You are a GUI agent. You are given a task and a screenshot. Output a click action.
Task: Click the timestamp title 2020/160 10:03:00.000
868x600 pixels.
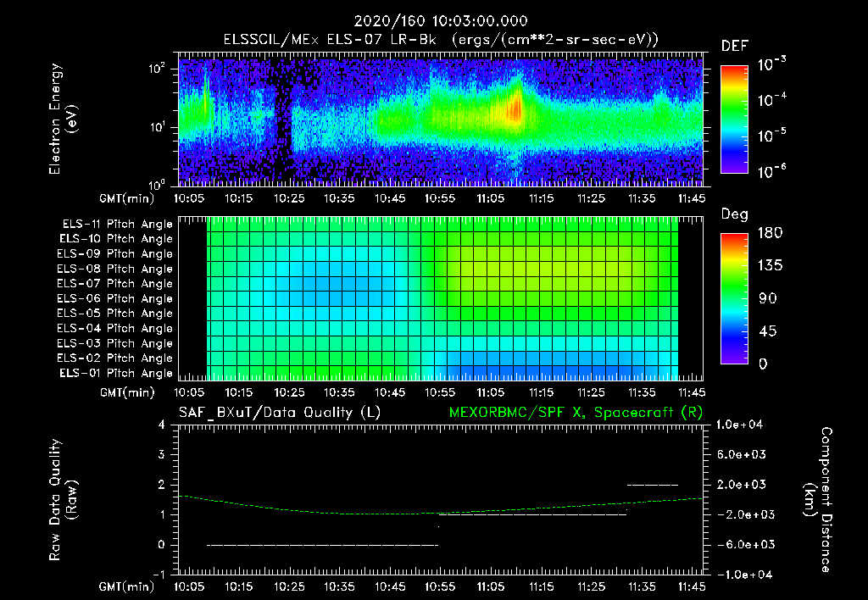coord(441,21)
